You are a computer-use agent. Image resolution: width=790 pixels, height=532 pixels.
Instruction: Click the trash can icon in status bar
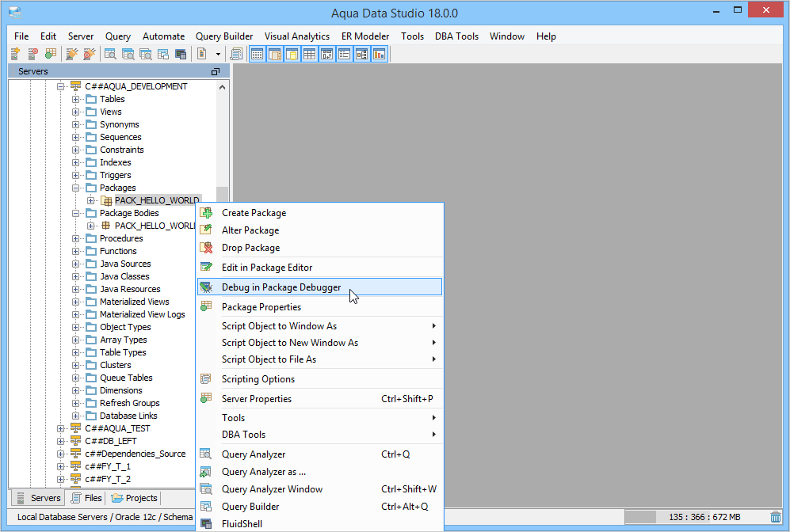(x=776, y=517)
